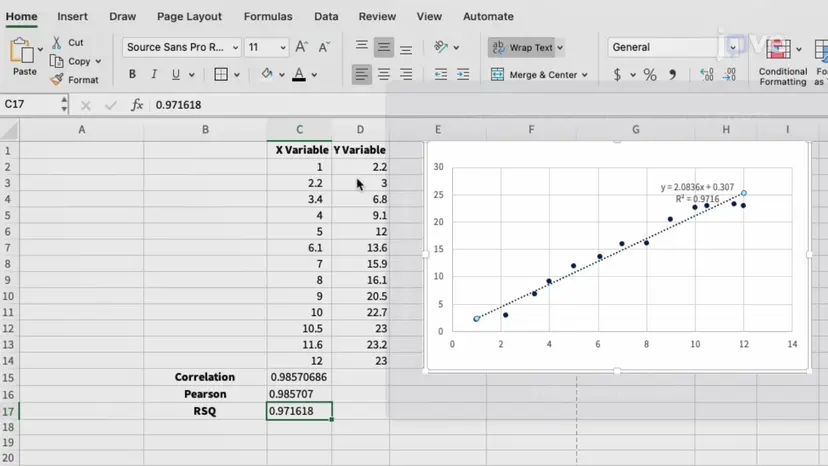The image size is (828, 466).
Task: Open the Page Layout tab
Action: pos(189,16)
